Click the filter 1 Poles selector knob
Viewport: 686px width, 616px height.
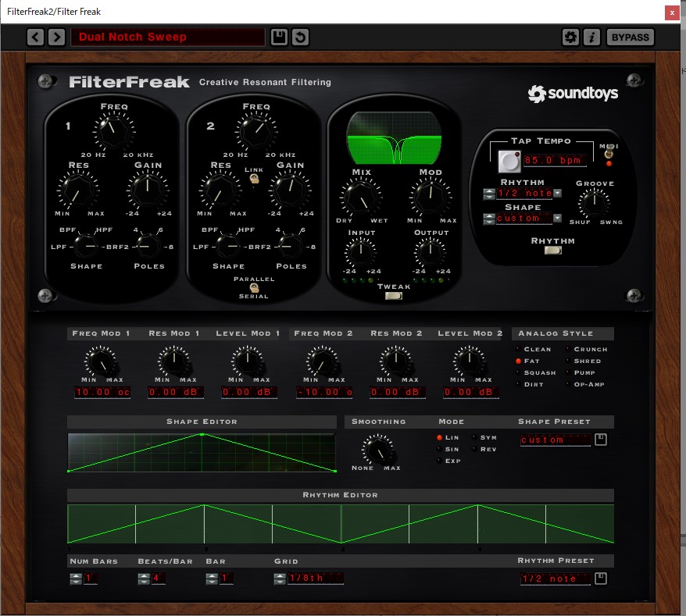click(x=148, y=246)
